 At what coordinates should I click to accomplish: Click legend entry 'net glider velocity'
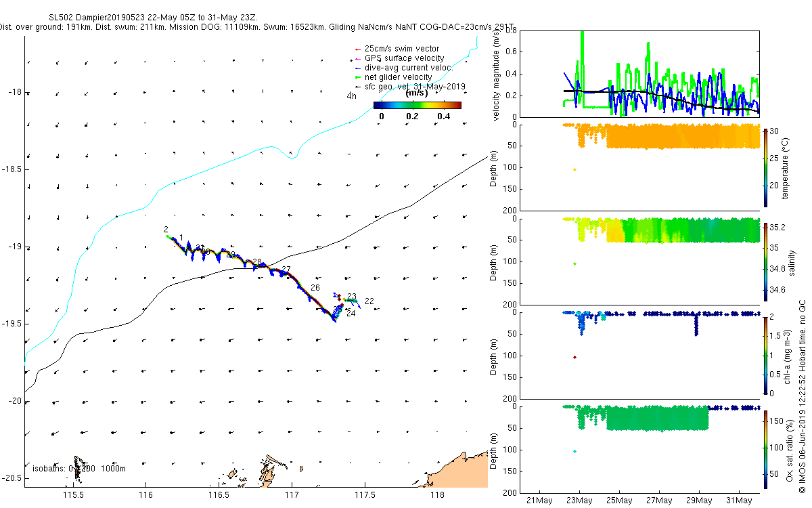pyautogui.click(x=399, y=77)
